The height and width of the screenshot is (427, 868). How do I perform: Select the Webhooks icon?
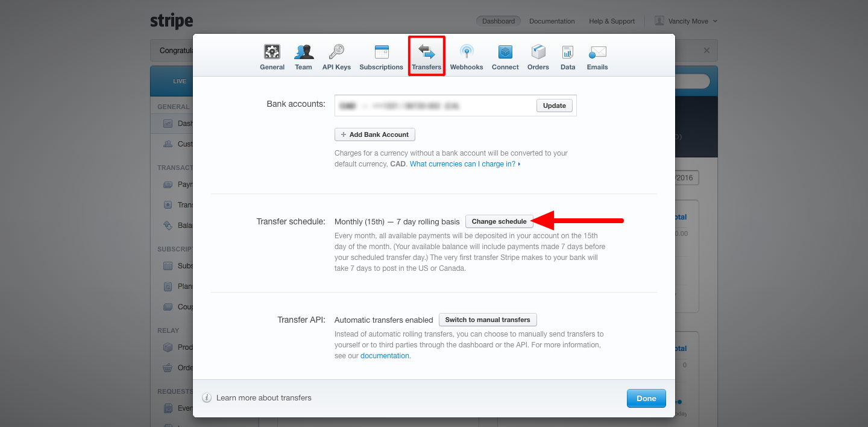pos(467,52)
